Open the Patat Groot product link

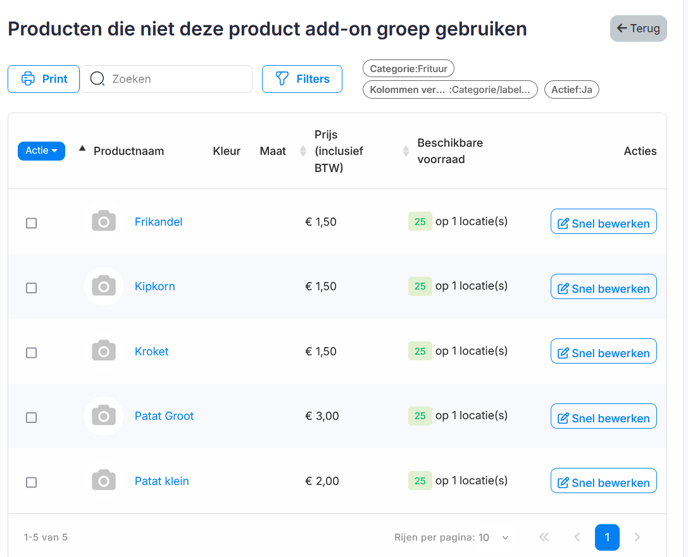click(x=164, y=416)
